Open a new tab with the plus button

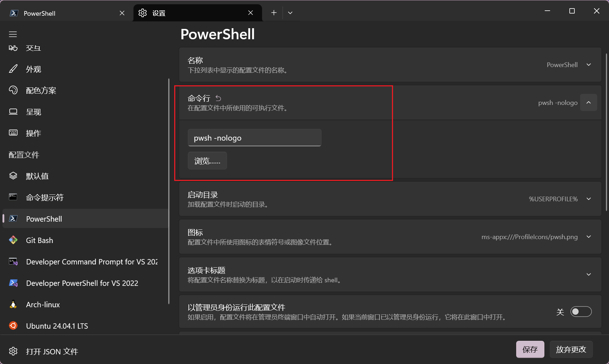[x=274, y=13]
